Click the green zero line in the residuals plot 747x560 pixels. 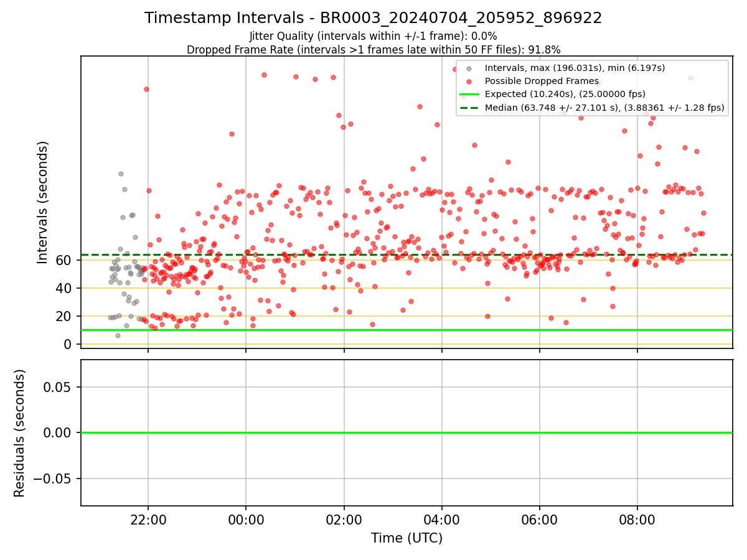(x=406, y=432)
